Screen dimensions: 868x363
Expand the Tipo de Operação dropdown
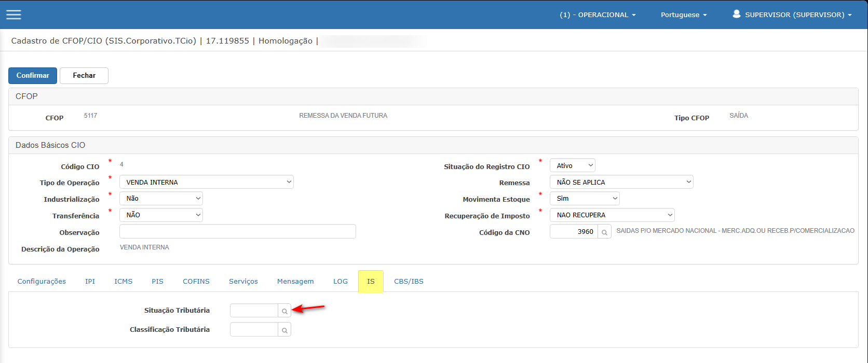point(206,182)
